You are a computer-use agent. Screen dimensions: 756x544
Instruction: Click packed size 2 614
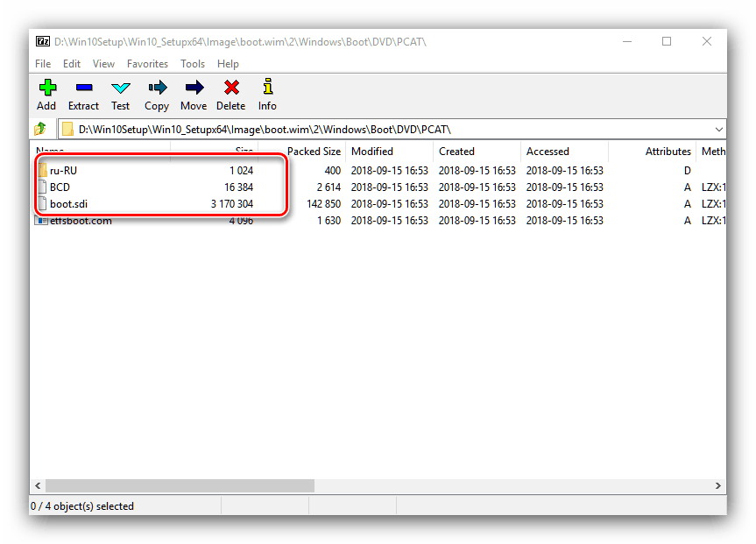tap(329, 187)
